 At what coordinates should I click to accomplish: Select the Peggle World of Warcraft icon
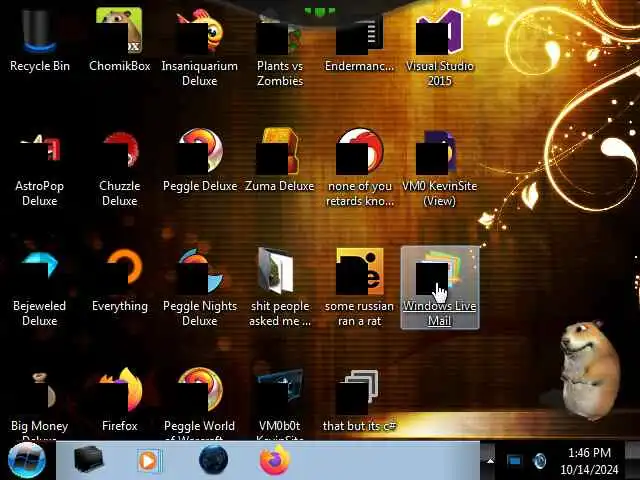(x=200, y=404)
